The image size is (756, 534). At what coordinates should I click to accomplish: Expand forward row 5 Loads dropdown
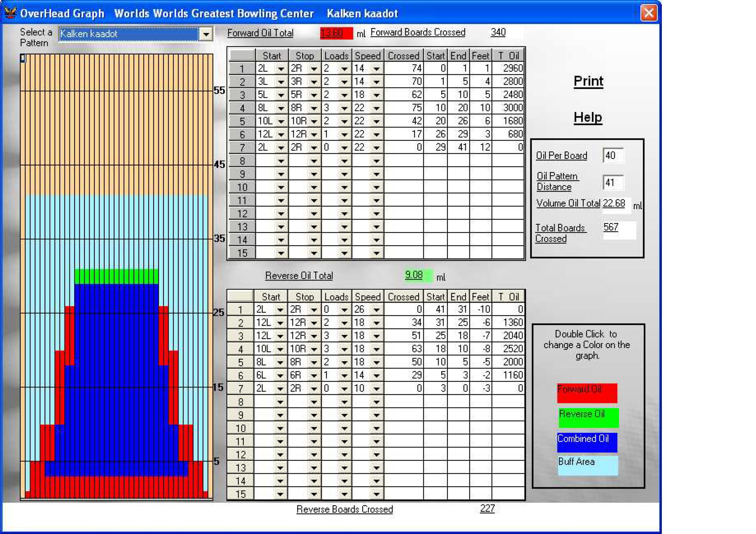tap(344, 121)
